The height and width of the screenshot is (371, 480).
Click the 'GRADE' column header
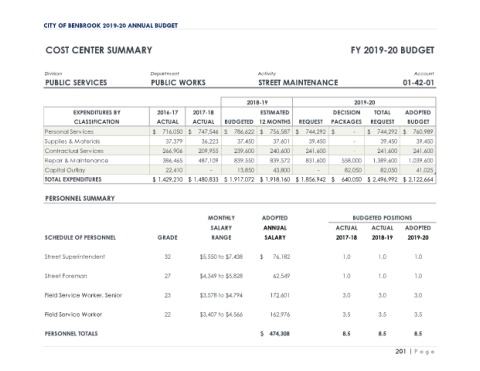(167, 238)
